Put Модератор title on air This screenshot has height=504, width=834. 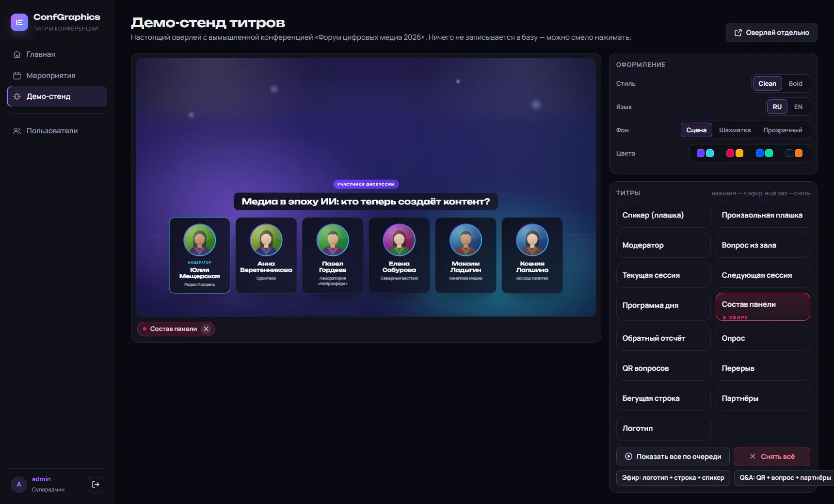coord(663,245)
